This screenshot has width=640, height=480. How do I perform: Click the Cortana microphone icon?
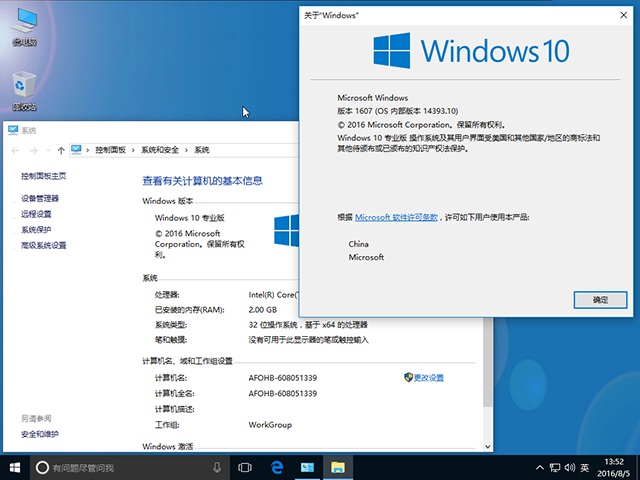pyautogui.click(x=217, y=467)
